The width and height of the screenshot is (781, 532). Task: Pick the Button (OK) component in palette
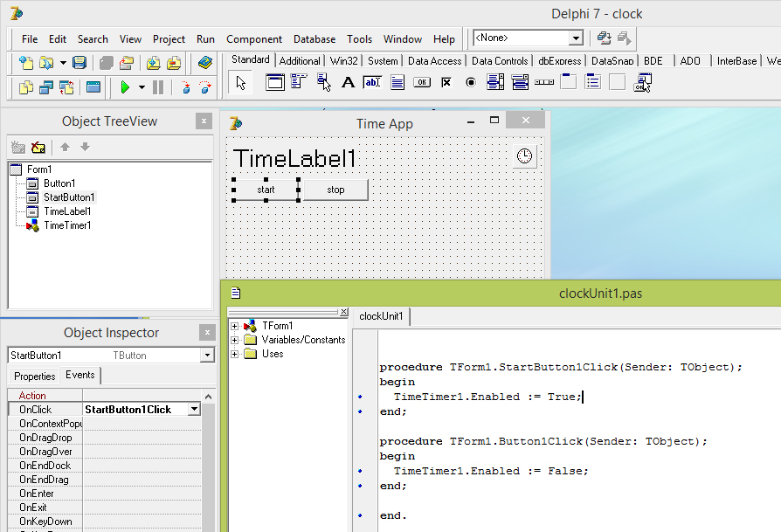(x=422, y=82)
